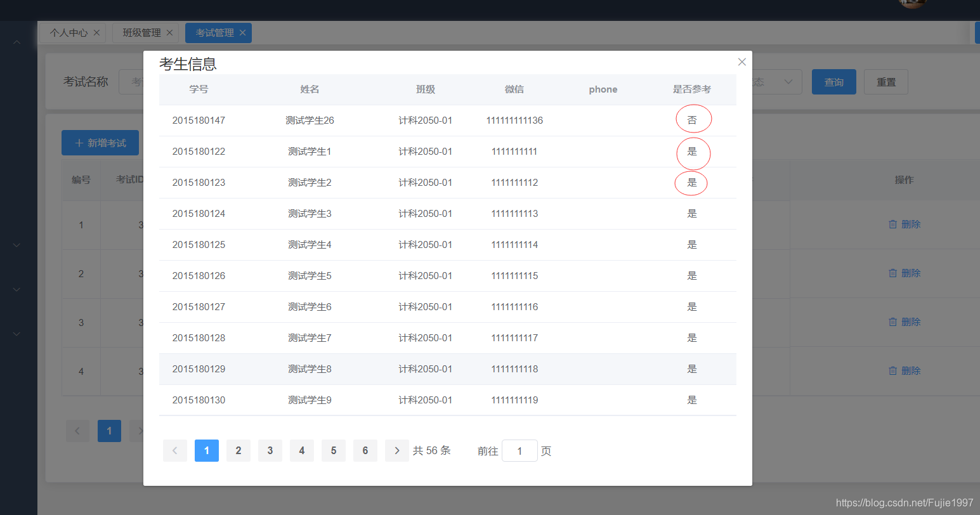Close the 班级管理 tab
980x515 pixels.
(x=169, y=32)
